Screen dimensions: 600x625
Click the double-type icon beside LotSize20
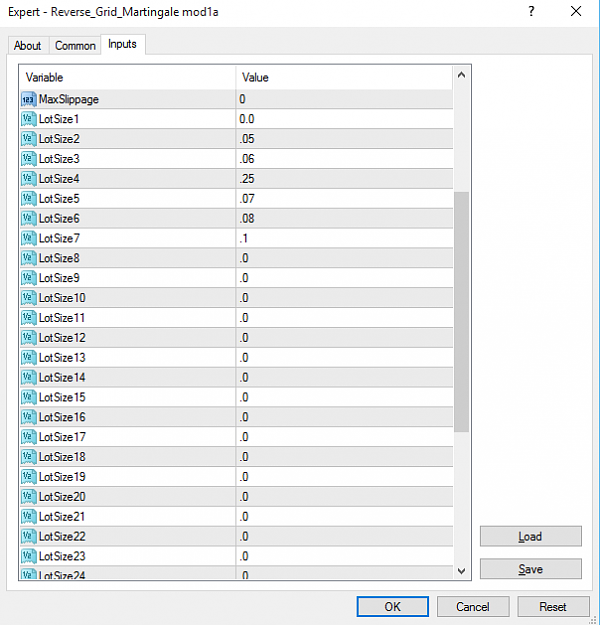click(28, 497)
